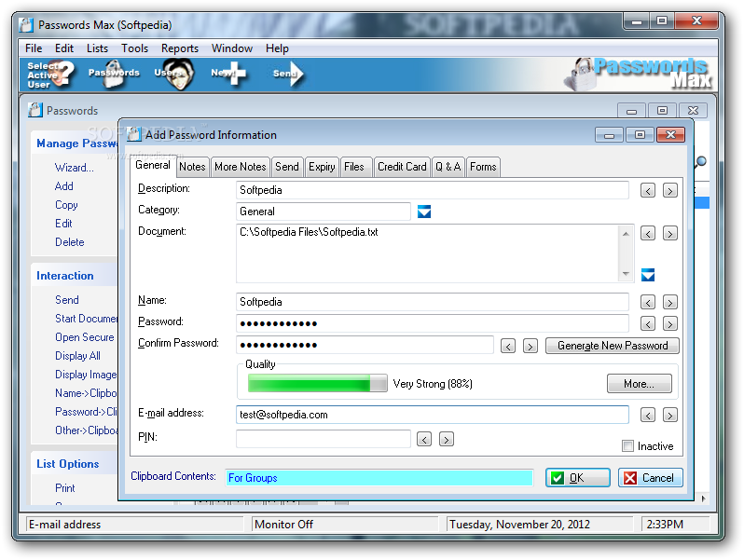Click left arrow beside E-mail address field
Viewport: 744px width, 560px height.
[x=648, y=415]
